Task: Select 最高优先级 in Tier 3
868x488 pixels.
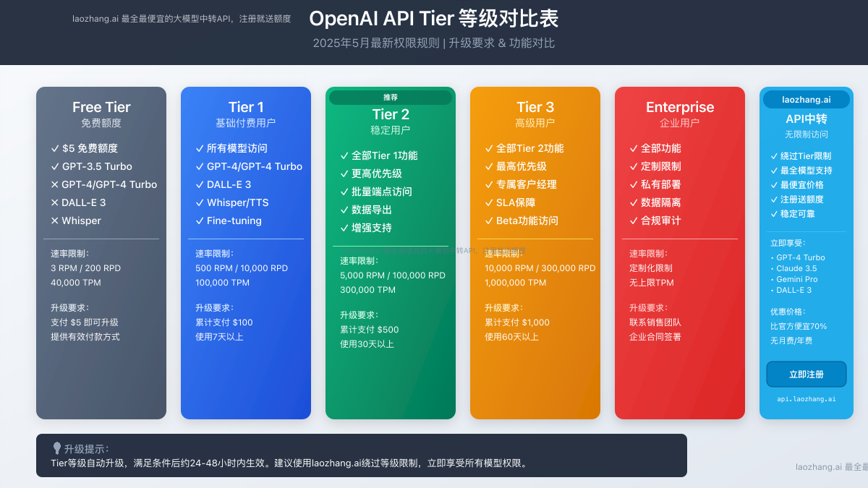Action: pos(516,166)
